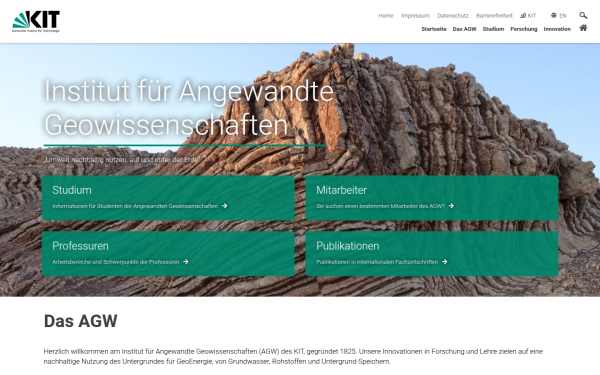The width and height of the screenshot is (600, 375).
Task: Open the search magnifier icon
Action: [583, 15]
